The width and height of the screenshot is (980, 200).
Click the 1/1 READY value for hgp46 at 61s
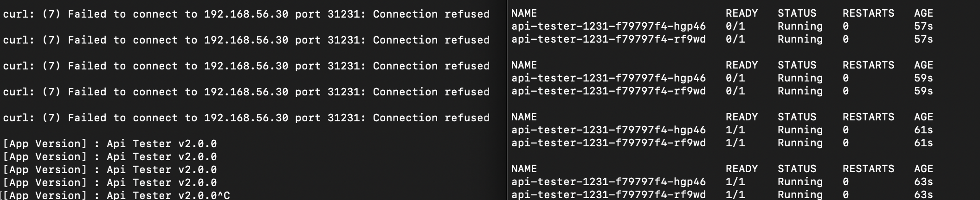tap(735, 130)
